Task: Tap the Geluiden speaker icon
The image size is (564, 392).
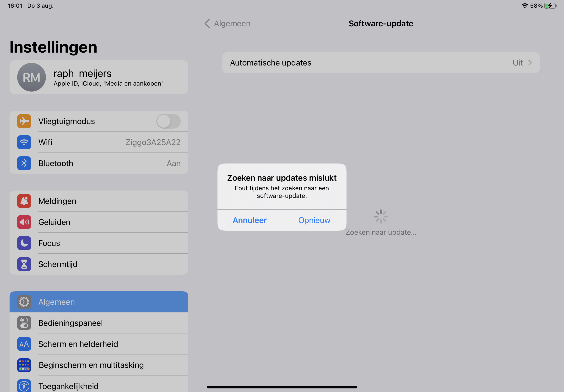Action: click(24, 222)
